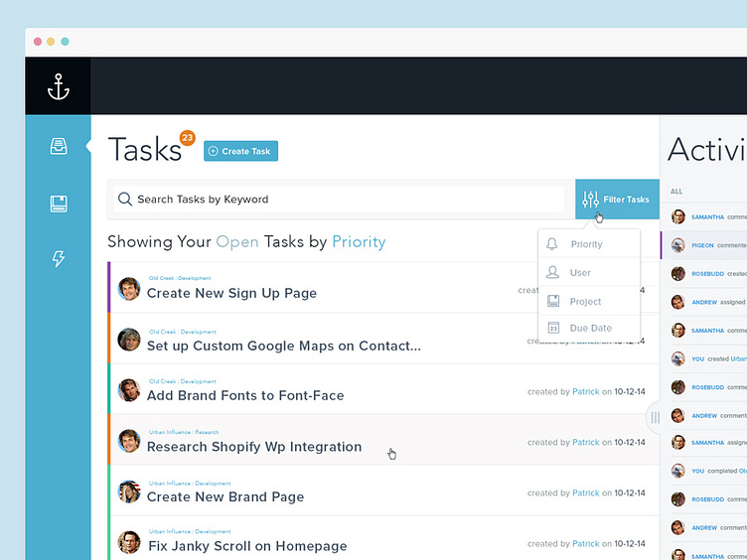Click Patrick link on Create New Brand Page row

pos(585,492)
